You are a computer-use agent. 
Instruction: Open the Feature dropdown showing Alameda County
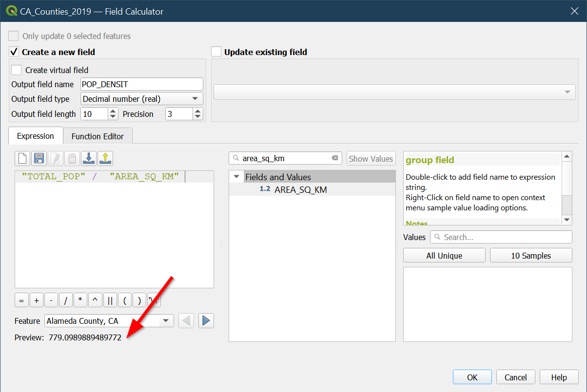click(x=109, y=321)
